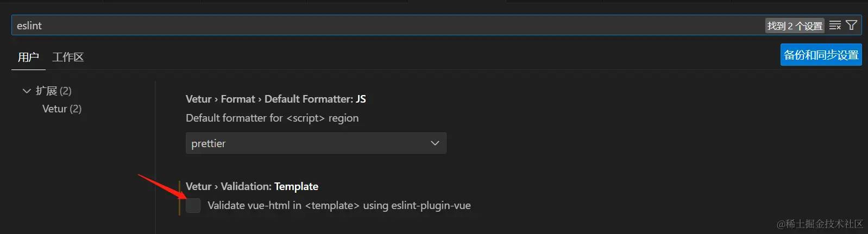Select Vetur (2) in the settings tree
Screen dimensions: 868x234
tap(62, 109)
